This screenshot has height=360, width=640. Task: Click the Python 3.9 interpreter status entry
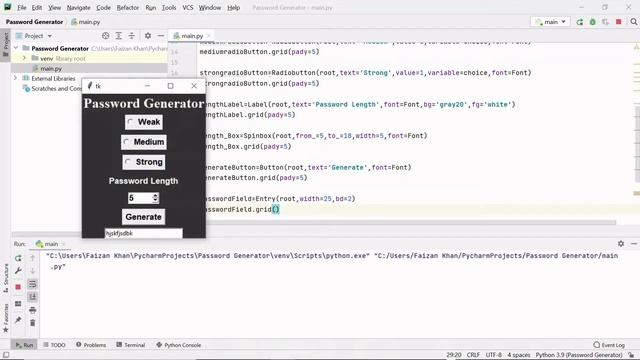[579, 355]
